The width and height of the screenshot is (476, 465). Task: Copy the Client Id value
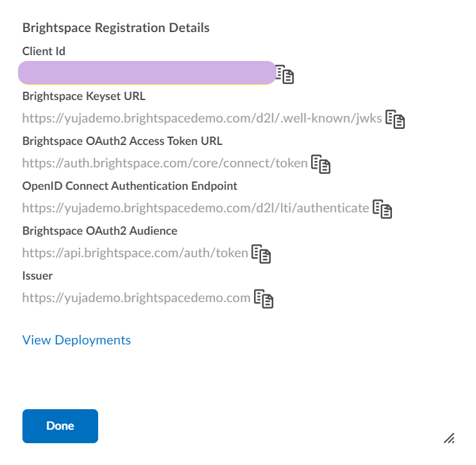coord(285,74)
